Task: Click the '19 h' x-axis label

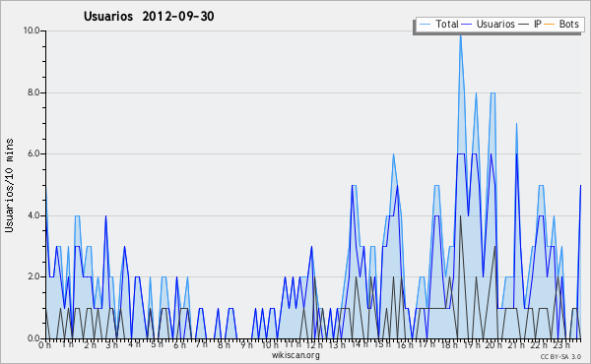Action: click(x=472, y=345)
